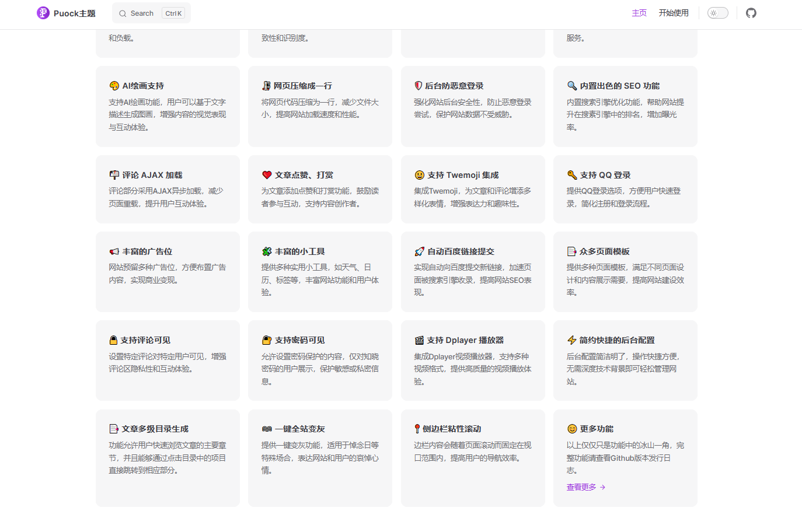The image size is (802, 532).
Task: Click the lightning icon on 简约快捷的后台配置 card
Action: pyautogui.click(x=571, y=340)
